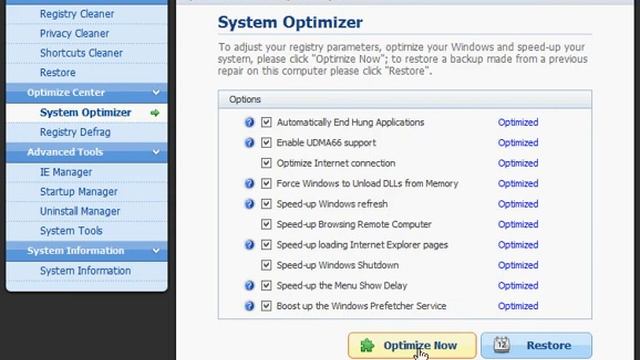Viewport: 640px width, 360px height.
Task: Uncheck Boost up the Windows Prefetcher Service
Action: [x=266, y=306]
